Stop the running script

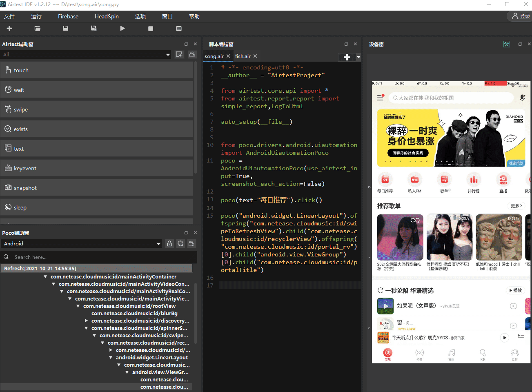click(x=151, y=29)
